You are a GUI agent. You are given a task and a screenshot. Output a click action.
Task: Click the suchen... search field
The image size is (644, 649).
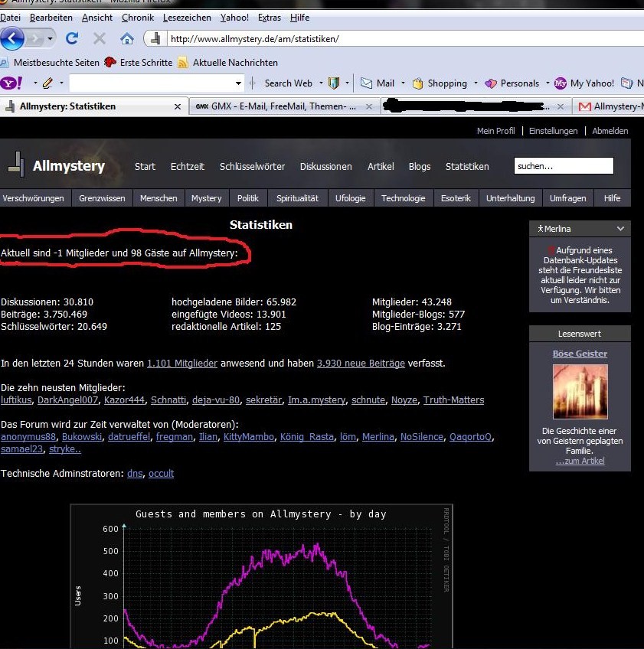(x=564, y=166)
